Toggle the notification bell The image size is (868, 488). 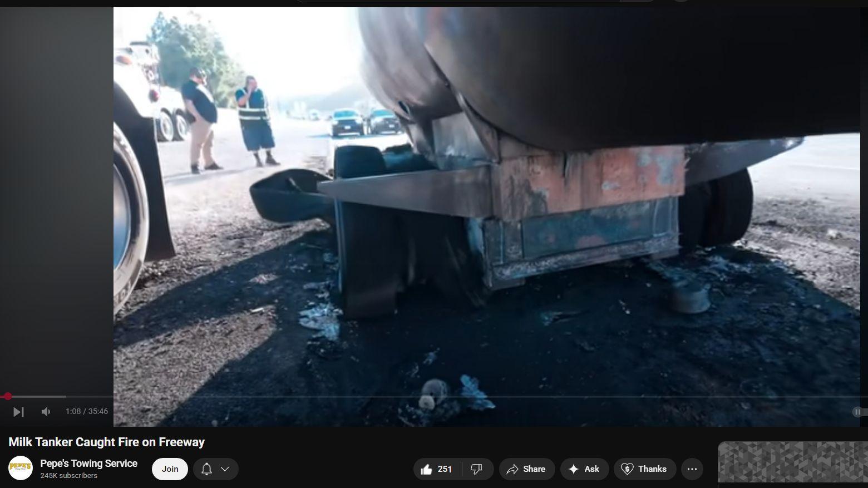pos(206,469)
